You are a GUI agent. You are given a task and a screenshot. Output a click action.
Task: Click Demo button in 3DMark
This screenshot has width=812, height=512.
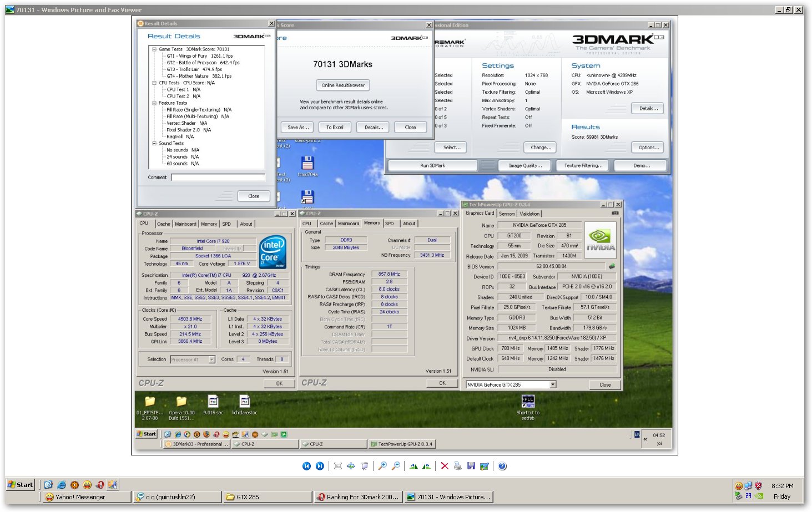642,165
